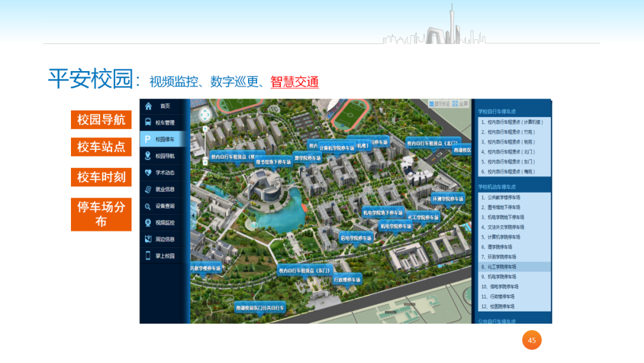Click the orange 停车场分布 button
This screenshot has height=363, width=644.
point(101,214)
